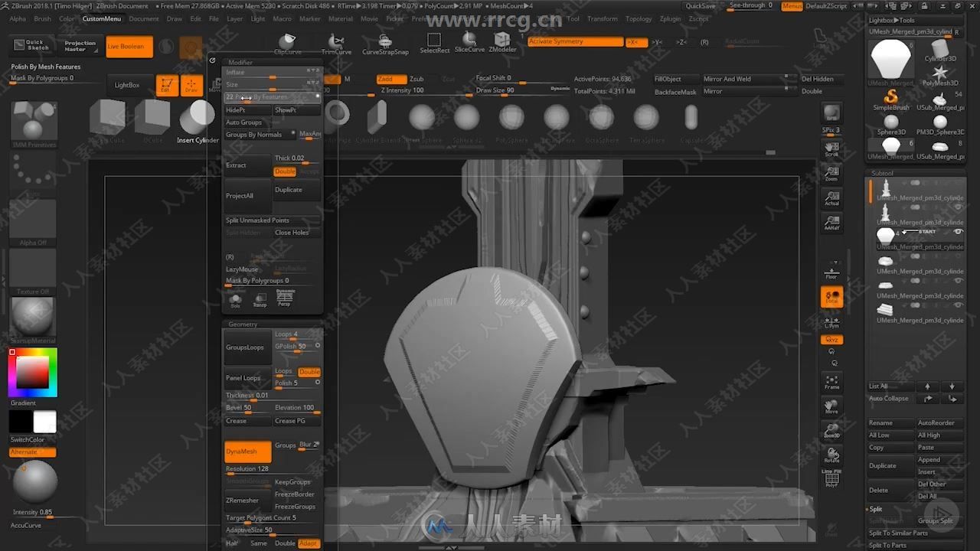Click the Append subtool button
The image size is (980, 551).
click(x=939, y=460)
